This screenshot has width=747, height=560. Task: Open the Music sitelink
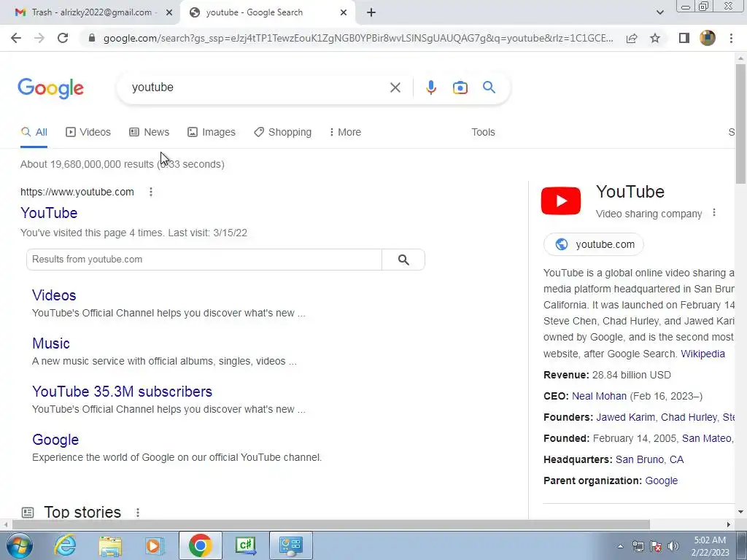click(51, 343)
